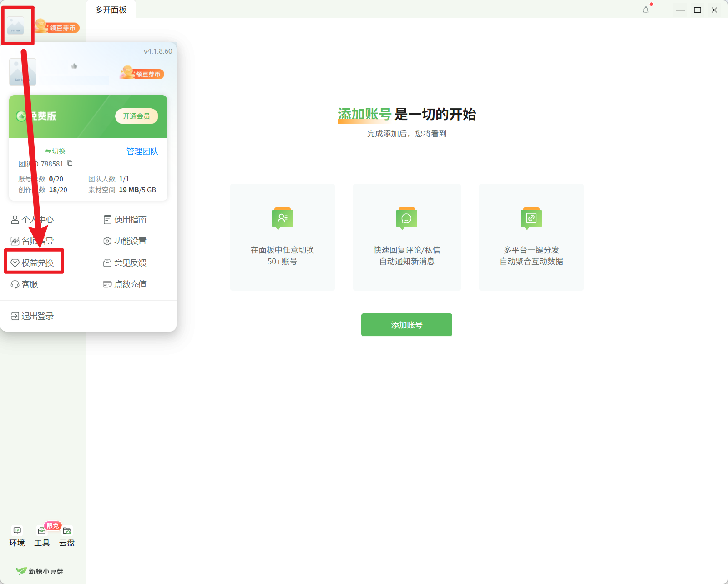Screen dimensions: 728x584
Task: Switch to the 多开面板 tab
Action: [111, 9]
